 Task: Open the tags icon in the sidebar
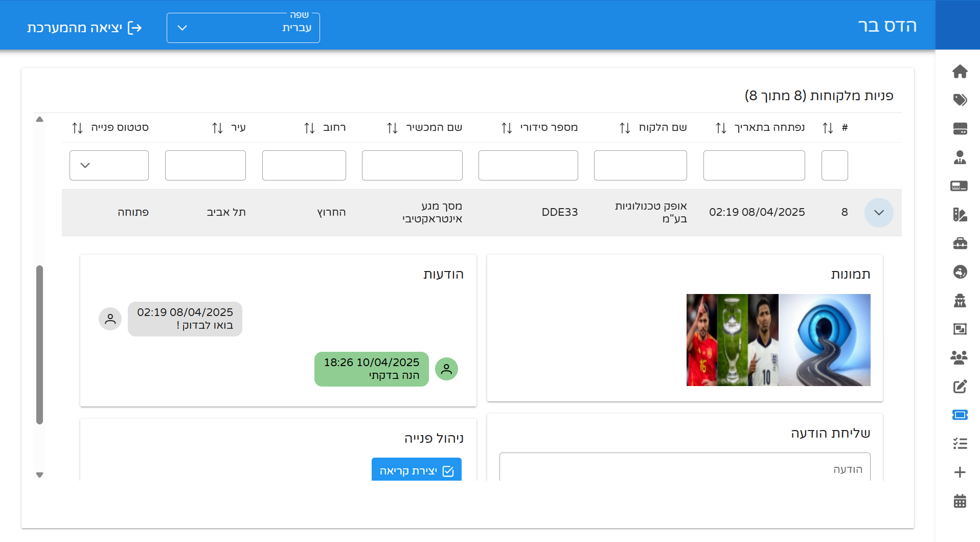point(960,100)
